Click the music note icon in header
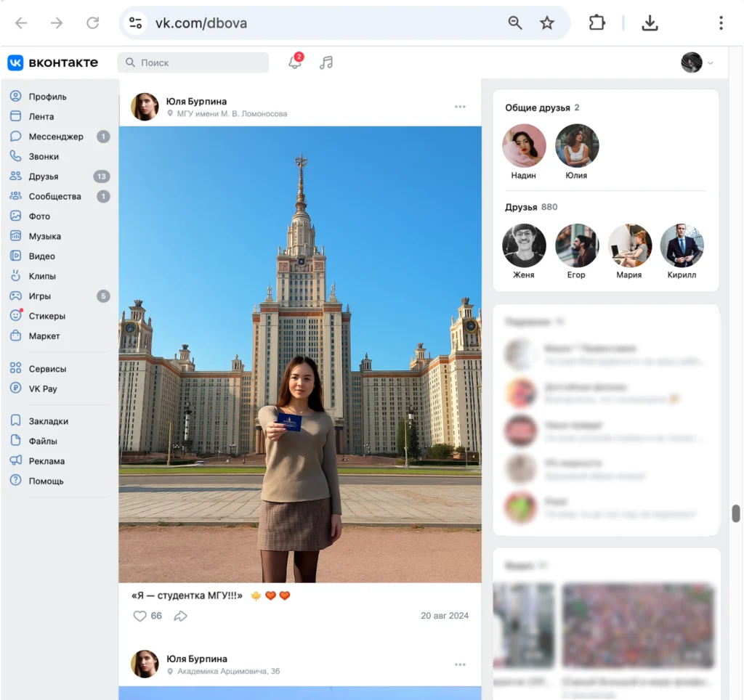The image size is (744, 700). pyautogui.click(x=326, y=62)
